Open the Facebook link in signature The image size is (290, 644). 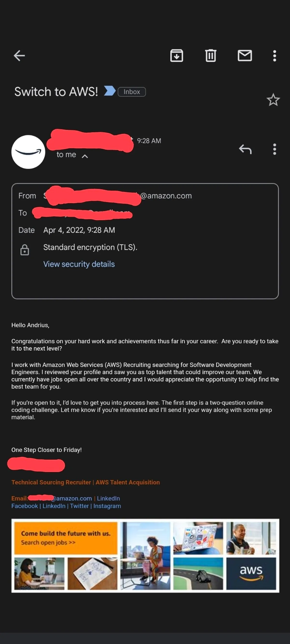tap(24, 506)
